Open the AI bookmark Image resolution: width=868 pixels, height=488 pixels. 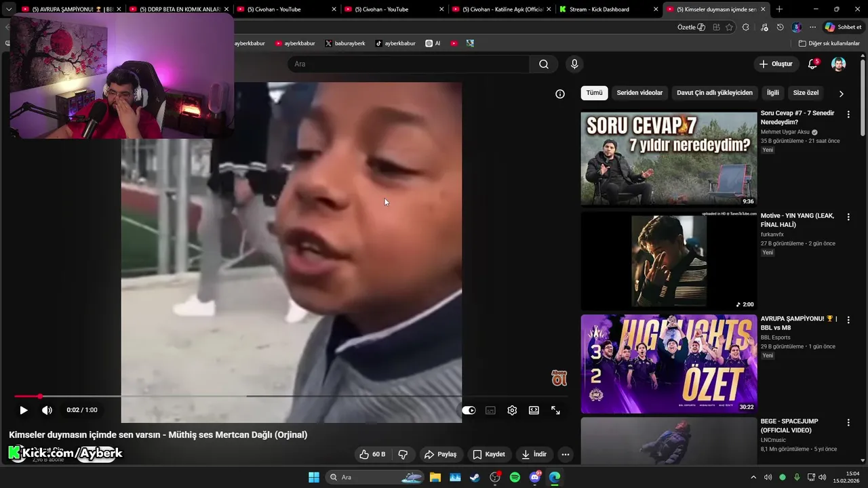pos(433,43)
